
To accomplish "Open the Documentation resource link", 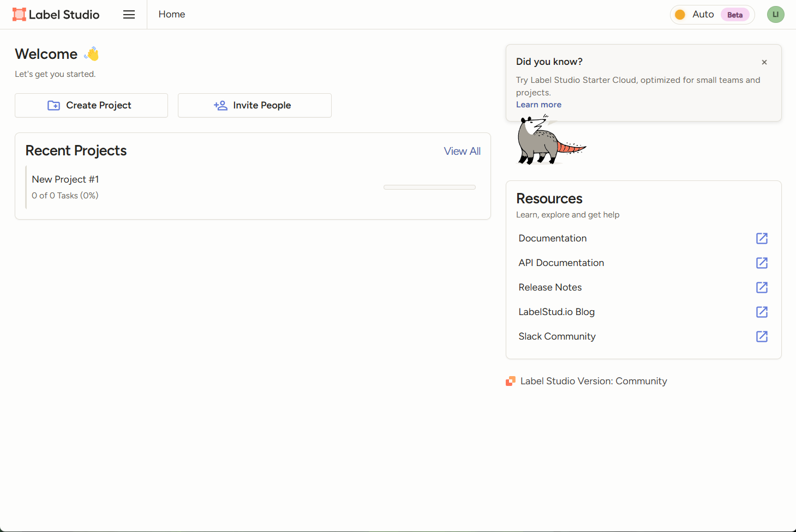I will click(x=553, y=238).
